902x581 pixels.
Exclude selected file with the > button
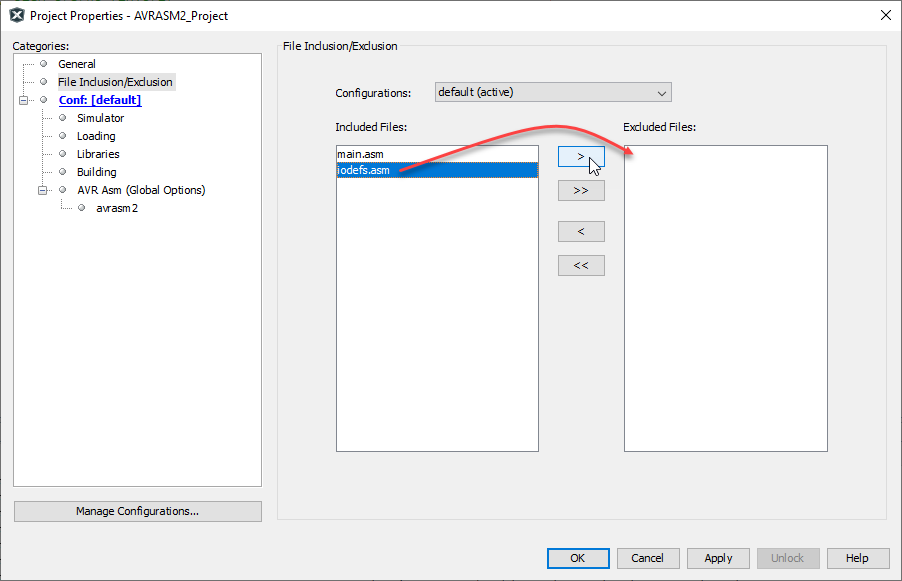pyautogui.click(x=581, y=157)
